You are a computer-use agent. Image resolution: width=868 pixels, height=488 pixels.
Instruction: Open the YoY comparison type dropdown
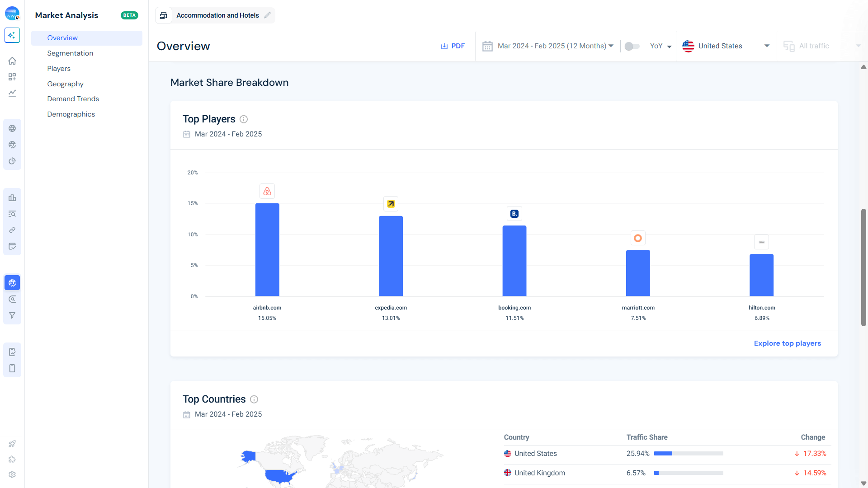660,46
